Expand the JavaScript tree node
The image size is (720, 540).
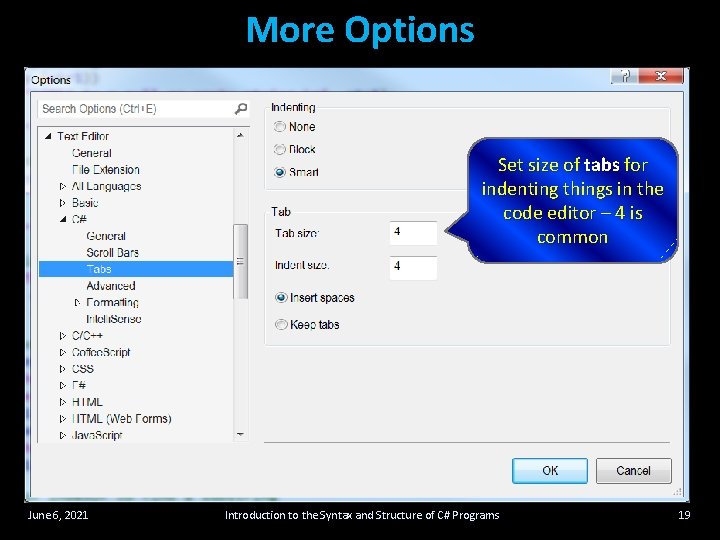(62, 435)
